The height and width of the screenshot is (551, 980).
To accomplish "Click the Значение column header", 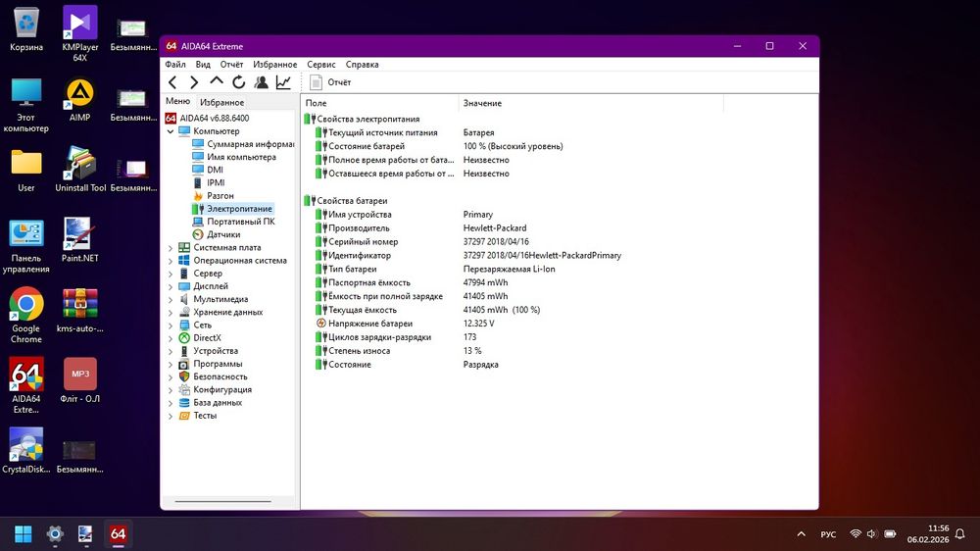I will click(x=591, y=103).
